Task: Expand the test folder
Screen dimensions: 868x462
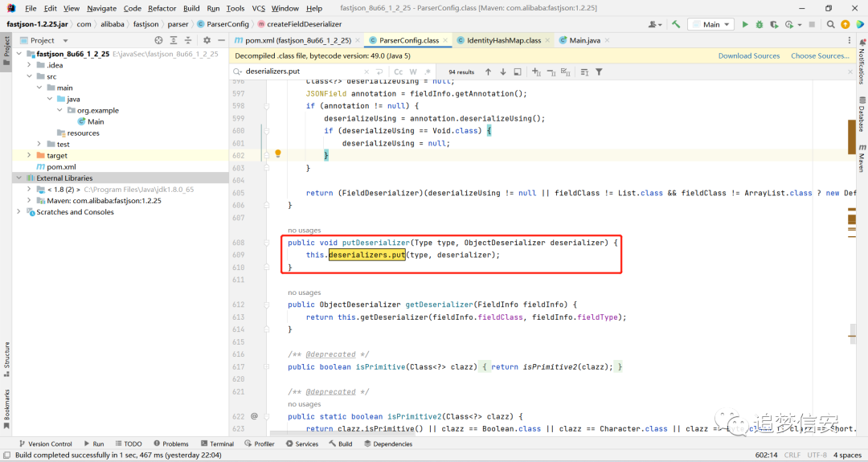Action: (39, 144)
